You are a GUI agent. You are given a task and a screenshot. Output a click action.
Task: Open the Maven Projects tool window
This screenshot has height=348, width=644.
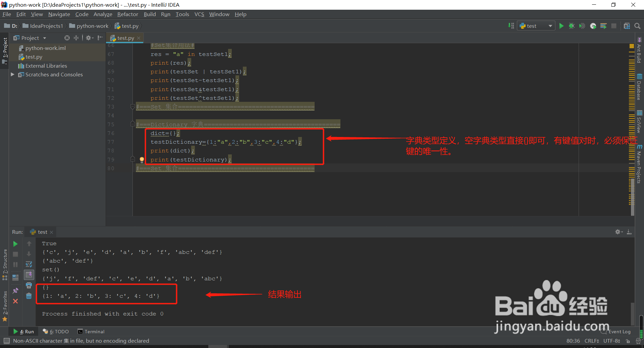click(x=639, y=164)
